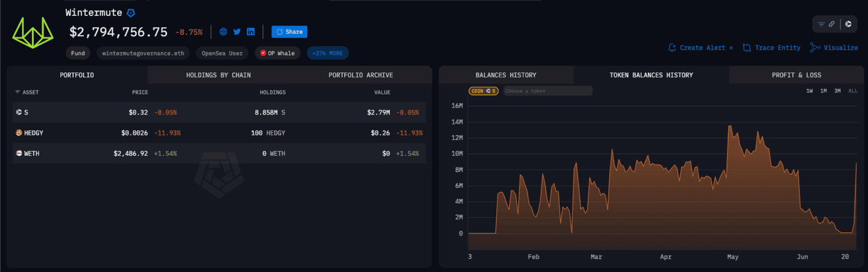Select the OP Whale tag

click(x=277, y=53)
